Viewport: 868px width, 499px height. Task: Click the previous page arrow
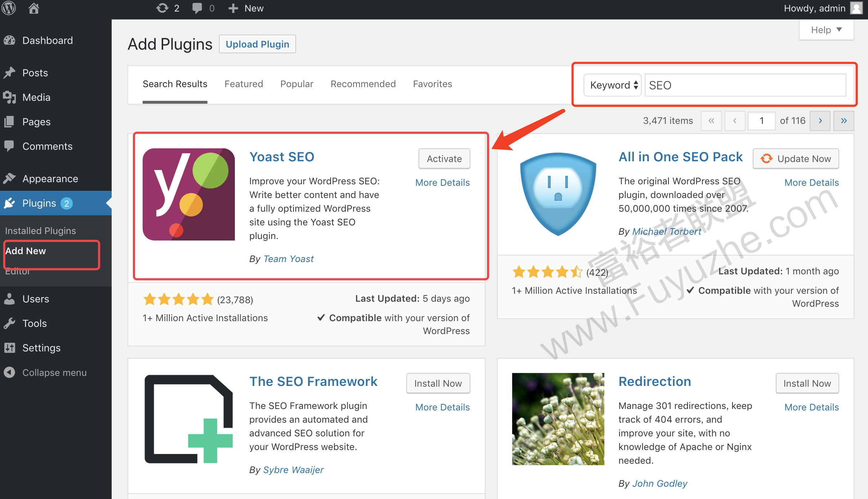point(735,121)
